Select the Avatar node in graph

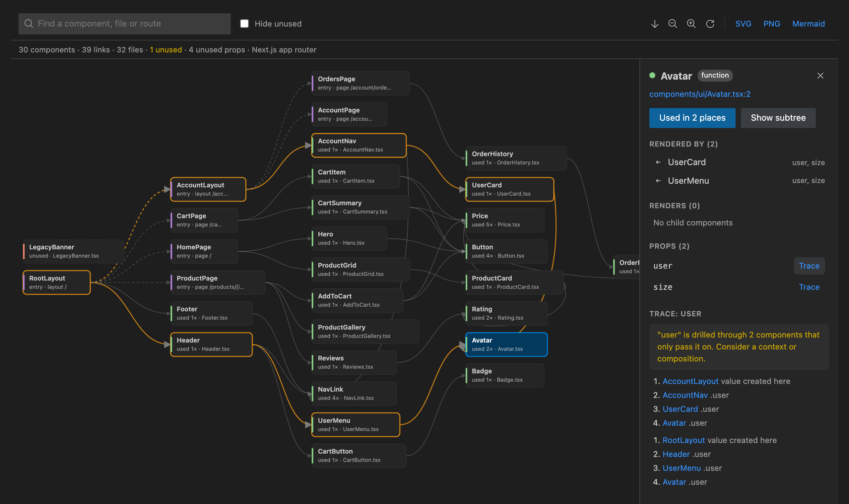506,345
